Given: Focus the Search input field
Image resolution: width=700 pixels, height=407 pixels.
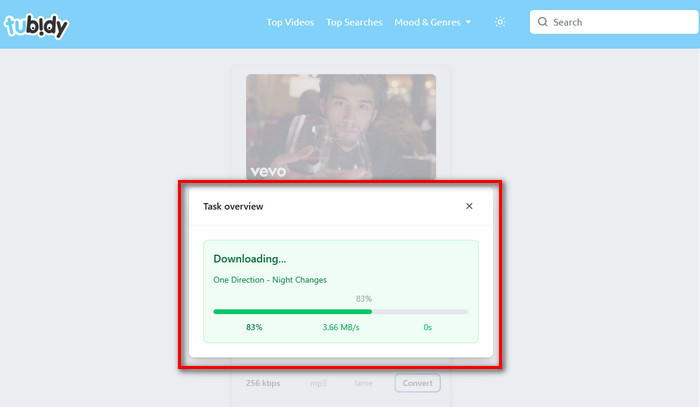Looking at the screenshot, I should click(x=614, y=22).
